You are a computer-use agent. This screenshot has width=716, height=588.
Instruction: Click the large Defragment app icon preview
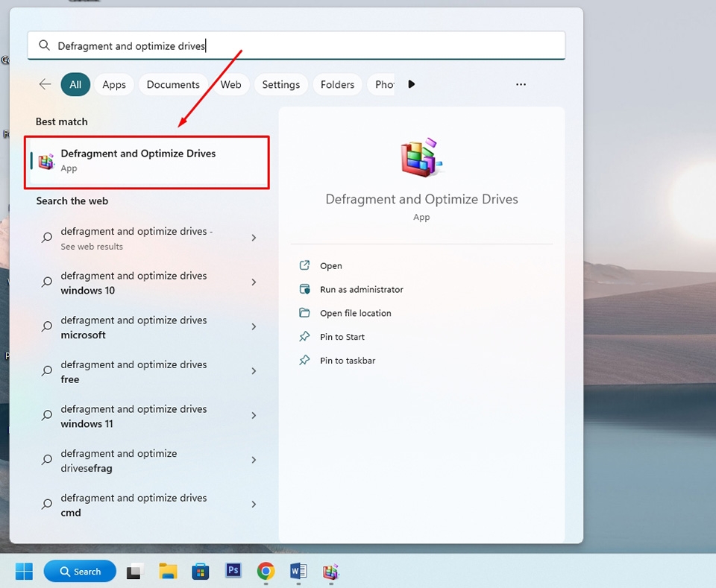pyautogui.click(x=421, y=157)
